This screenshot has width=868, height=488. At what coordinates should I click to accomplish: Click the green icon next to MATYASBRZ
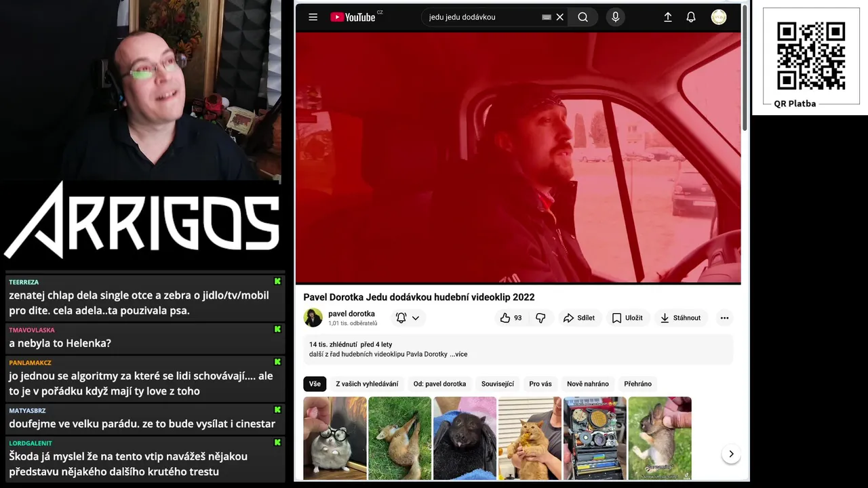click(x=277, y=409)
